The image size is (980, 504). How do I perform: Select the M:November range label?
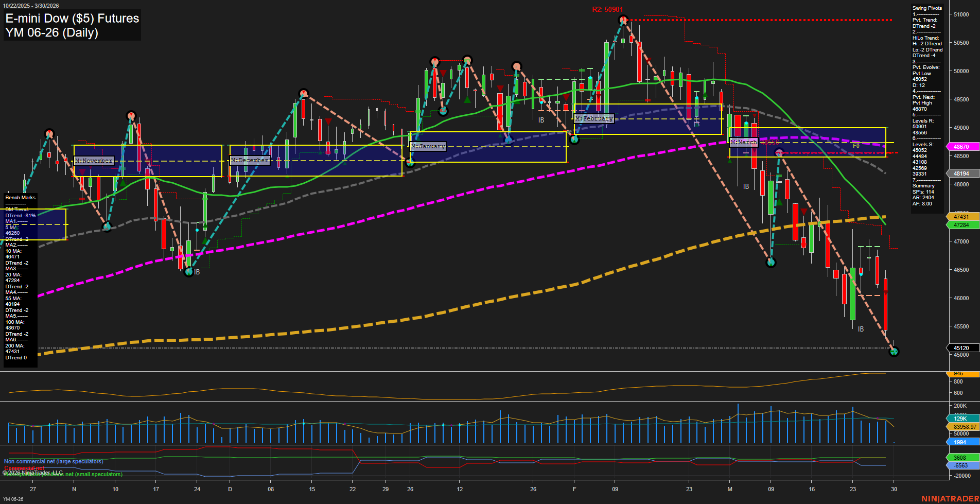94,161
